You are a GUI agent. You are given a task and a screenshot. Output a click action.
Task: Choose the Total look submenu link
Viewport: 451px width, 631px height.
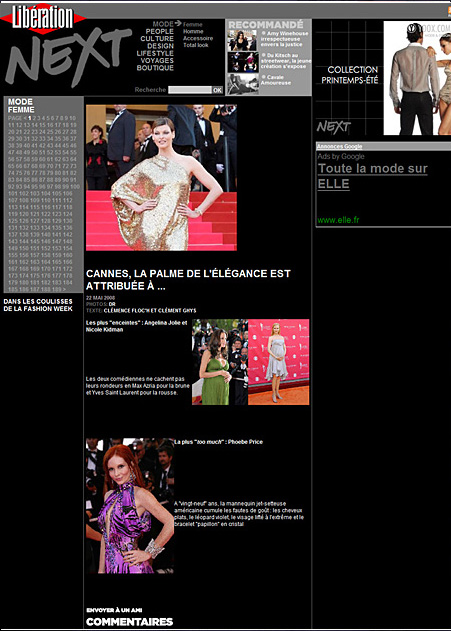pos(196,45)
